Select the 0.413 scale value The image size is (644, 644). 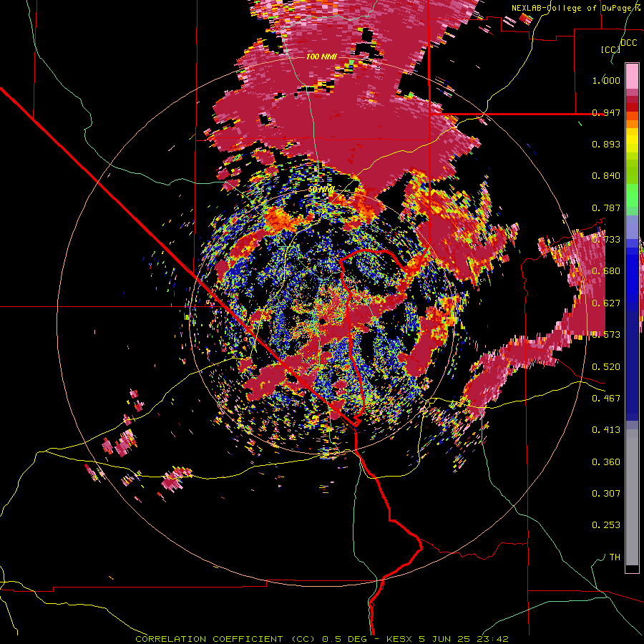pos(606,430)
